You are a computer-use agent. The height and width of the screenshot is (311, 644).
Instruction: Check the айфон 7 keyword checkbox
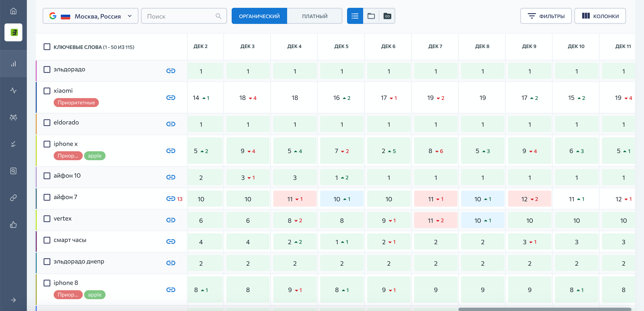(x=47, y=197)
